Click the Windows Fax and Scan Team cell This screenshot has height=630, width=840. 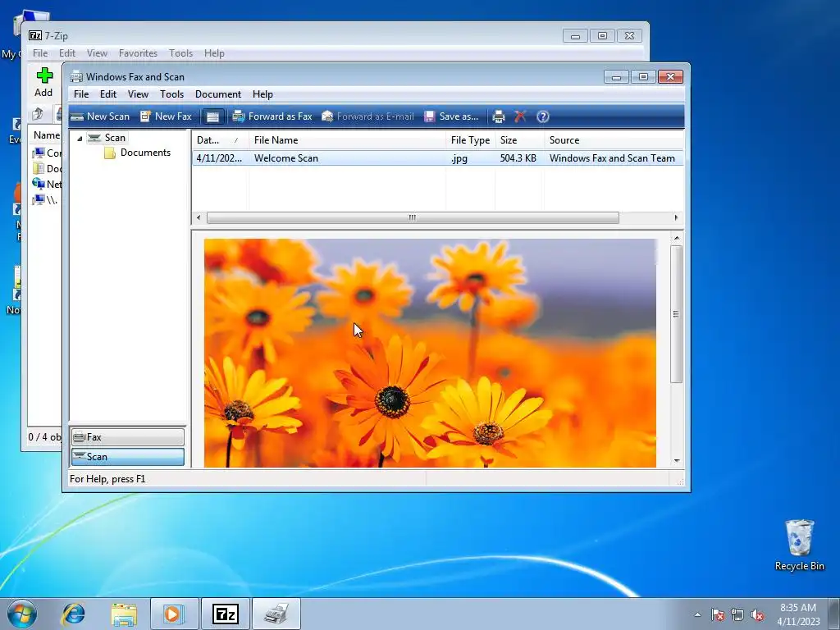pos(612,158)
